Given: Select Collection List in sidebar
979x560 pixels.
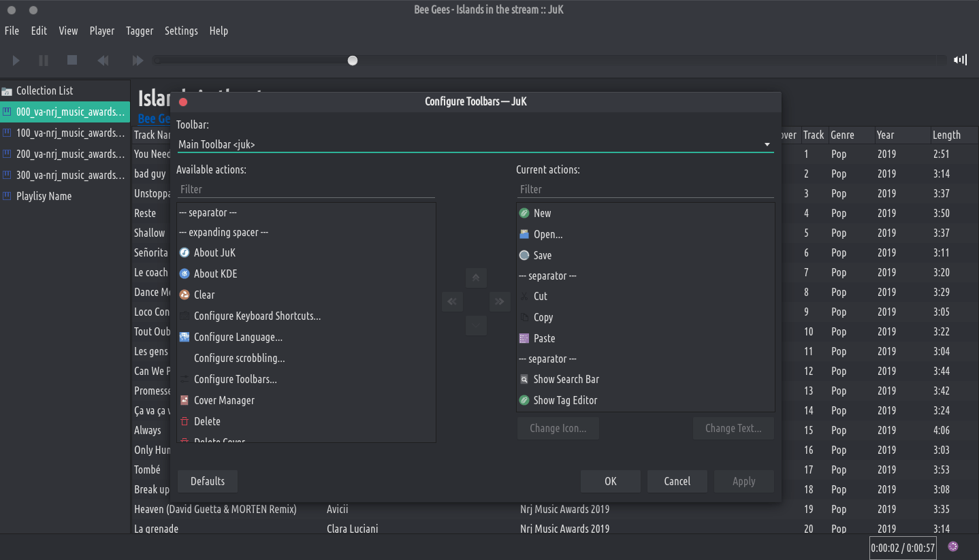Looking at the screenshot, I should tap(65, 90).
